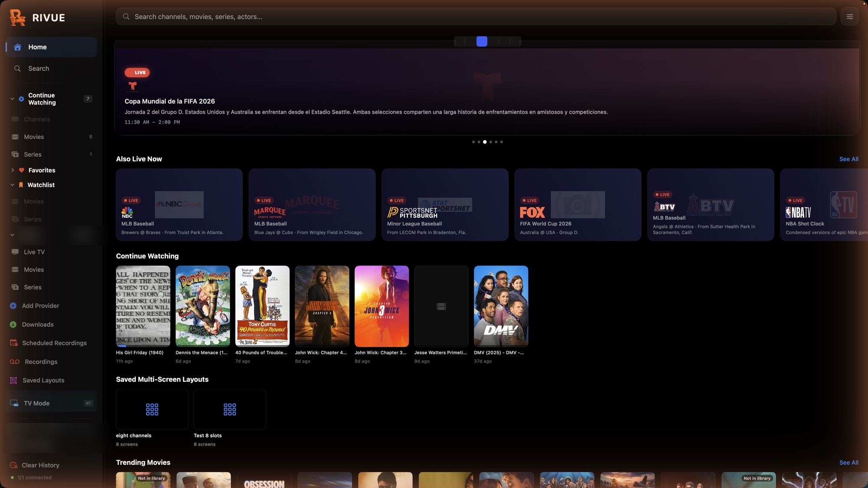Click See All next to Trending Movies
The image size is (868, 488).
click(848, 463)
